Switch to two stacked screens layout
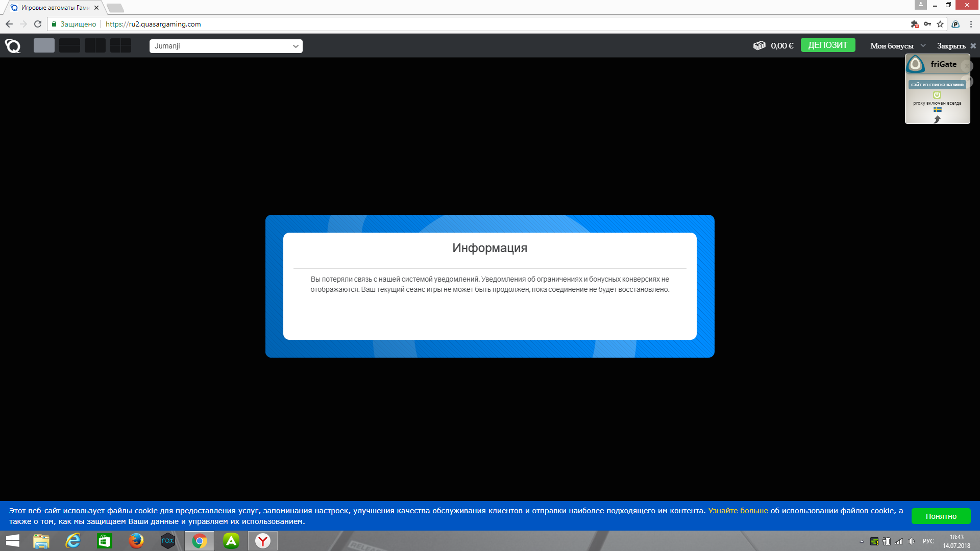 click(69, 46)
